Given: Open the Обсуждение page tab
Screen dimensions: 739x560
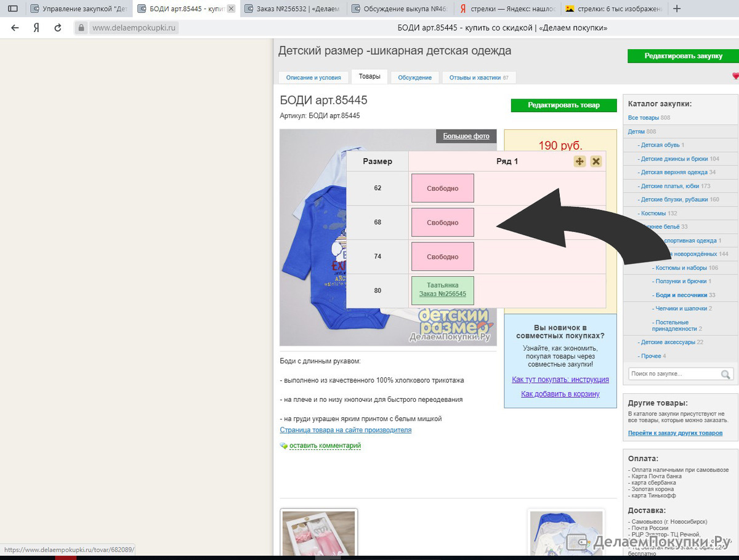Looking at the screenshot, I should coord(414,78).
